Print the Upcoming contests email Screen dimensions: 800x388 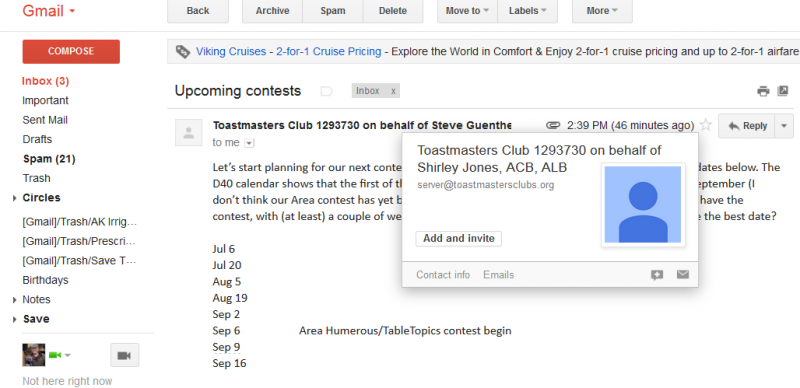(763, 91)
